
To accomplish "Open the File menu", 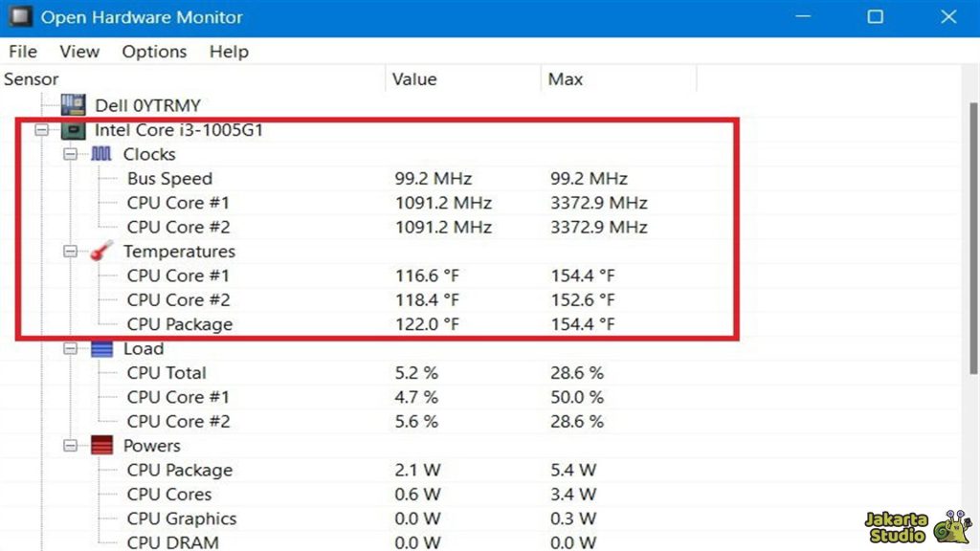I will (x=22, y=52).
